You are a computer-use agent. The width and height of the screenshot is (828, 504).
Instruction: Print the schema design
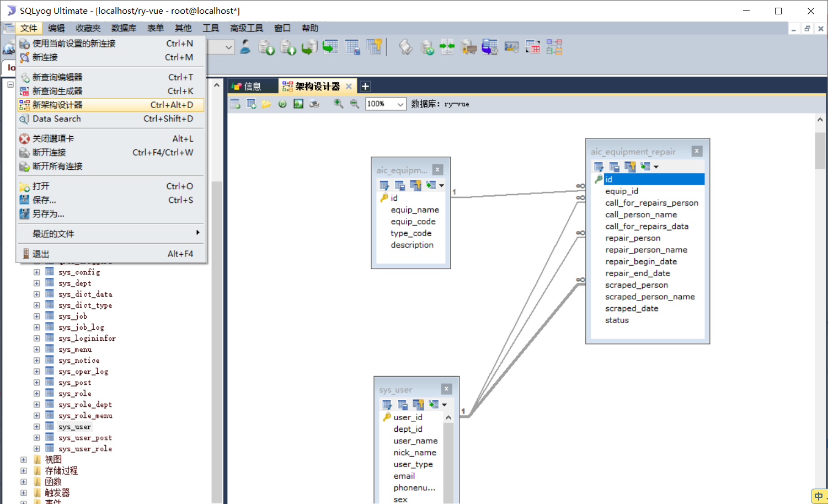point(314,104)
